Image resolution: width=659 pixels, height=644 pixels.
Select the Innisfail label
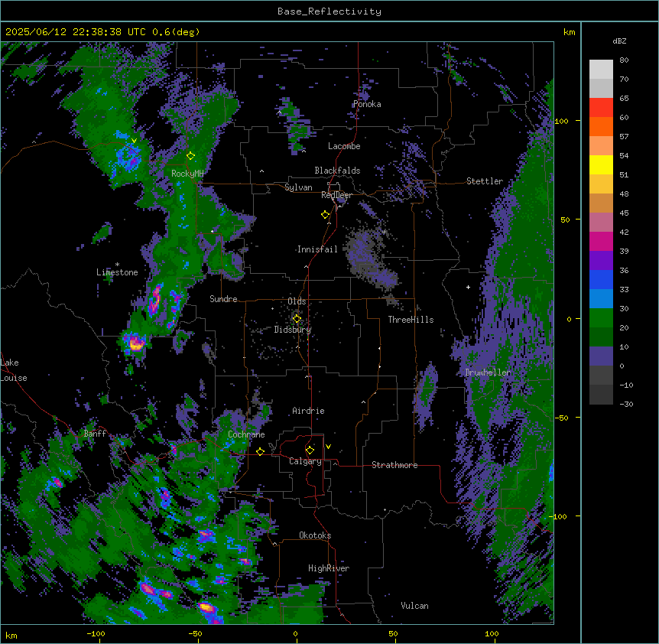(317, 249)
